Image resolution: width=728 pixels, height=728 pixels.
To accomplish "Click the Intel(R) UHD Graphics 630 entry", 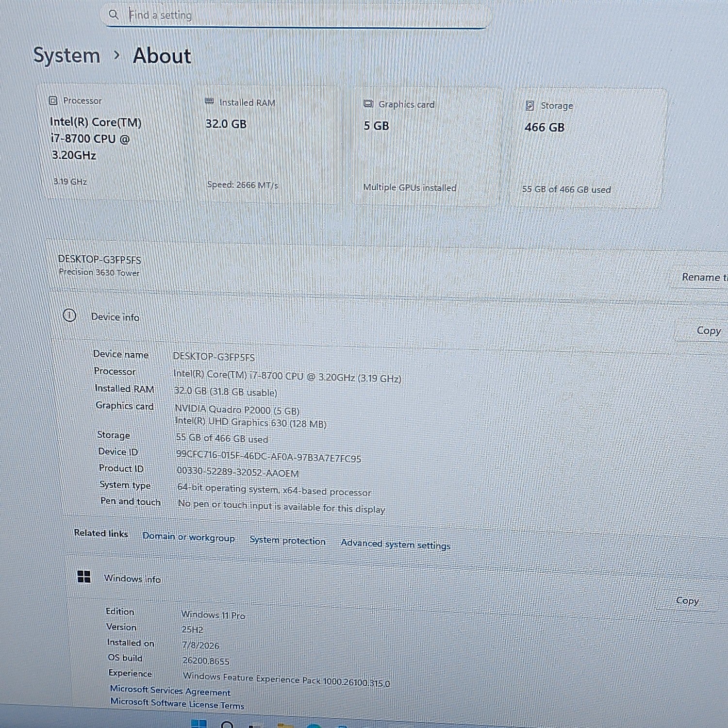I will click(250, 422).
